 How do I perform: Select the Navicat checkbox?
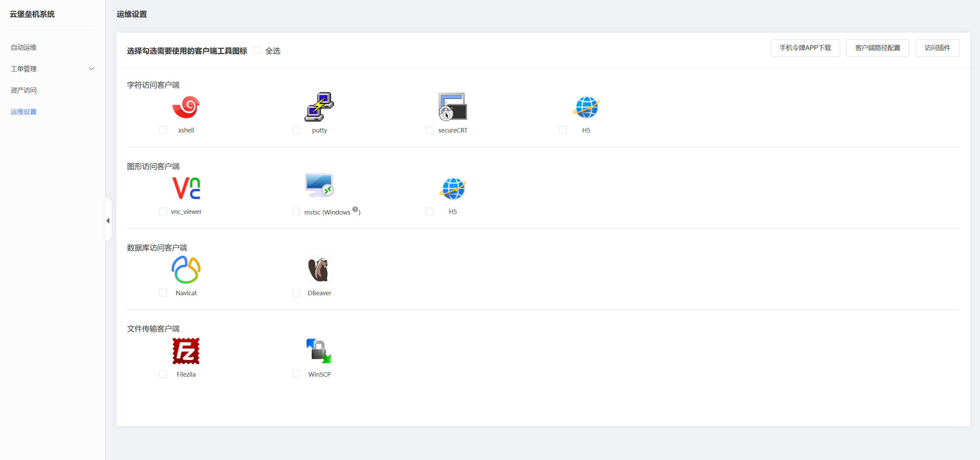pyautogui.click(x=163, y=292)
